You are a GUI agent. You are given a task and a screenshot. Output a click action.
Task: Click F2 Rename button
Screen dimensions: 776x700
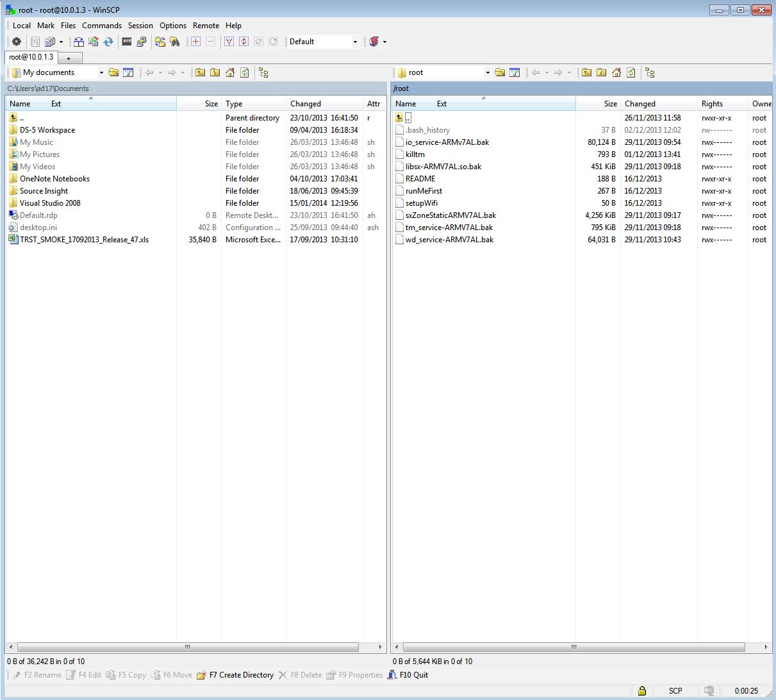(x=37, y=675)
